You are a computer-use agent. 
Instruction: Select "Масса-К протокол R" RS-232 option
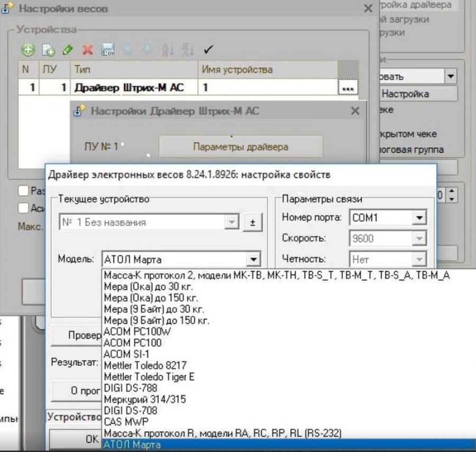coord(288,433)
